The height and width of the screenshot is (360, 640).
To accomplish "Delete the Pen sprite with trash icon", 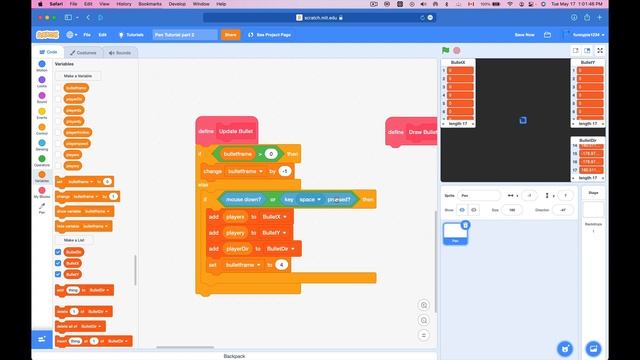I will click(x=465, y=225).
